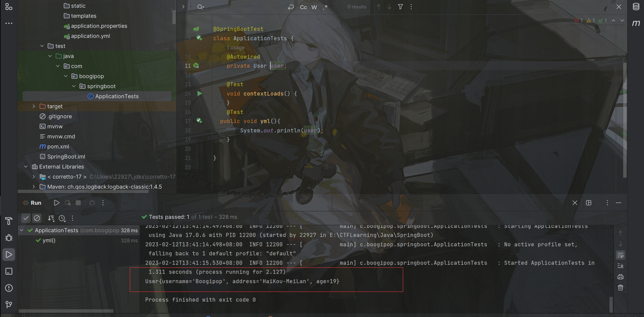Open the Problems tool window

pyautogui.click(x=9, y=288)
